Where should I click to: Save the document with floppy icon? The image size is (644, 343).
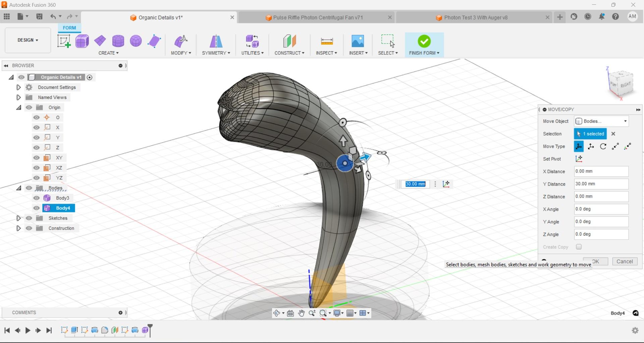[x=39, y=16]
